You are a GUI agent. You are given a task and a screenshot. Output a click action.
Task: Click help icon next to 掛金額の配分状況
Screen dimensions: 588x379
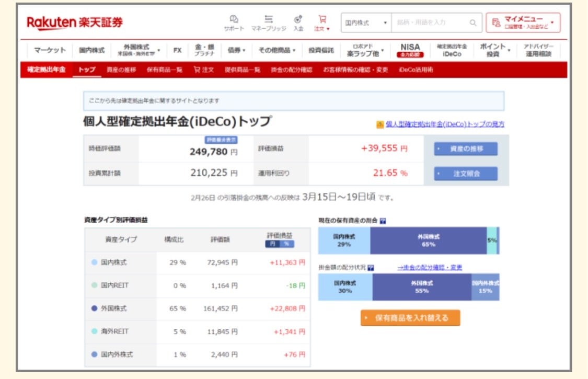click(x=371, y=268)
